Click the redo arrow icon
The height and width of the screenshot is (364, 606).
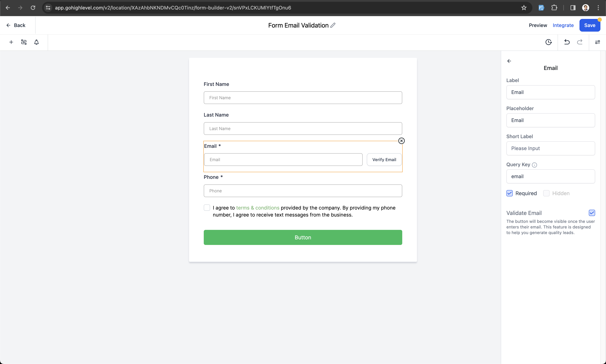pyautogui.click(x=580, y=42)
